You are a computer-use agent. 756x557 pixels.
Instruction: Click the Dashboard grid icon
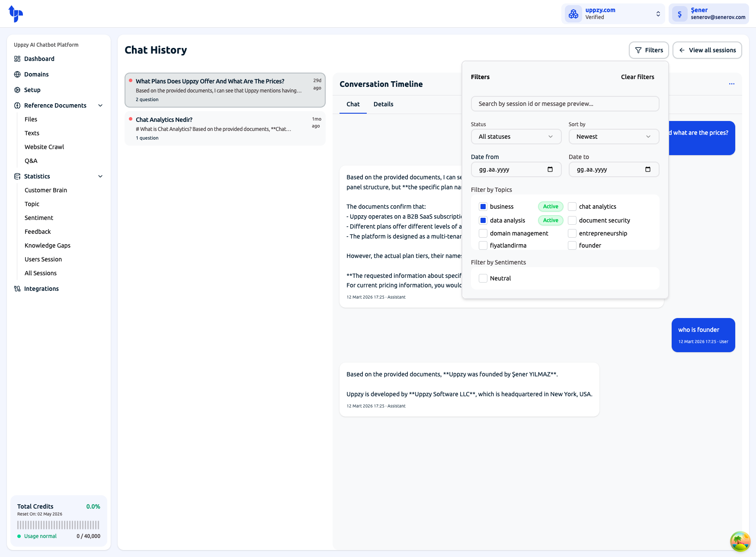tap(17, 59)
